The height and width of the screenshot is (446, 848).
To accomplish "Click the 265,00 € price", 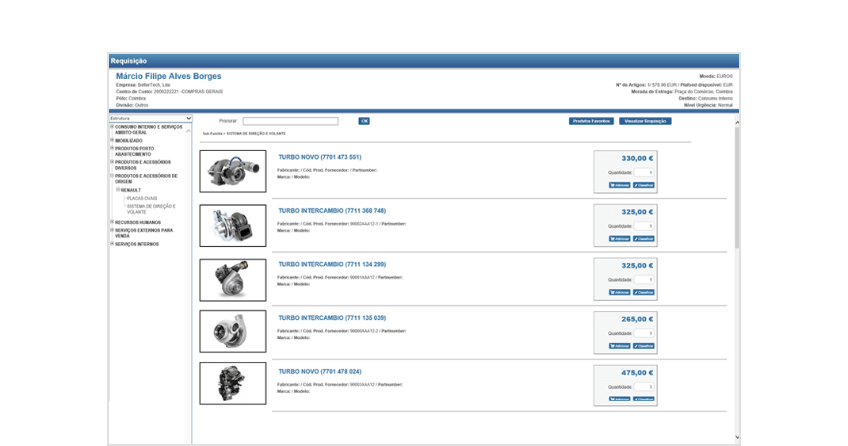I will click(637, 319).
